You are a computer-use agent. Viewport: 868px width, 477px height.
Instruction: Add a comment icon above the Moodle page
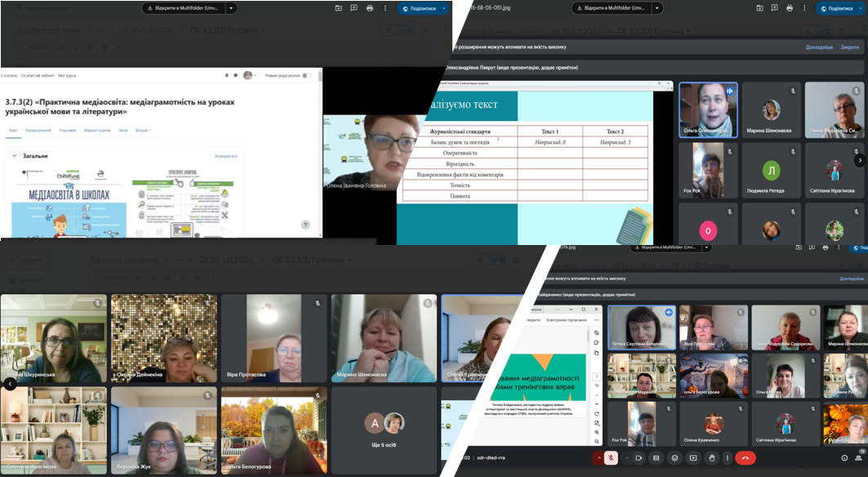[354, 8]
